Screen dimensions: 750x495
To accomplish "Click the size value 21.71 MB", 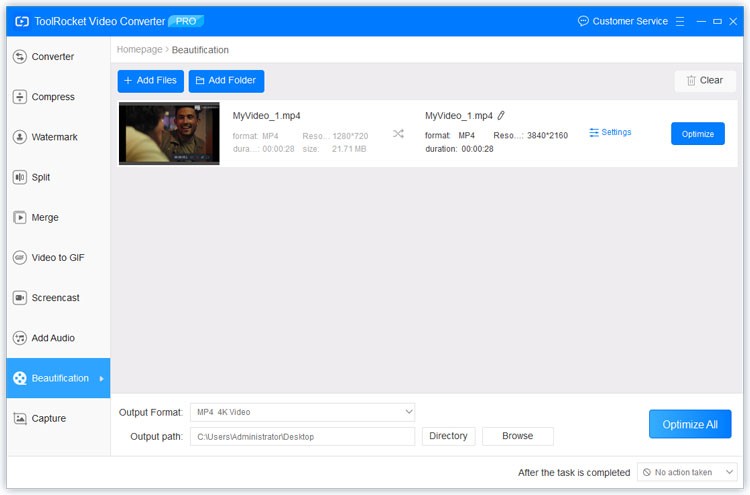I will 349,149.
